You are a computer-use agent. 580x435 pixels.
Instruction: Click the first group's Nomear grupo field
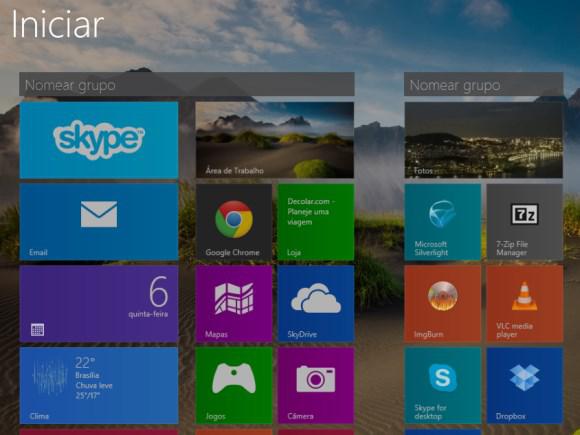click(187, 84)
